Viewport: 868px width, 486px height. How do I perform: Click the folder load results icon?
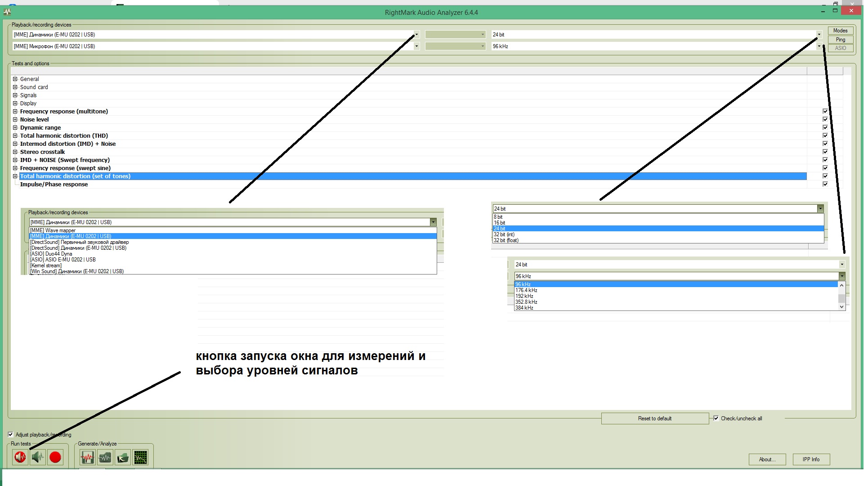(x=122, y=458)
